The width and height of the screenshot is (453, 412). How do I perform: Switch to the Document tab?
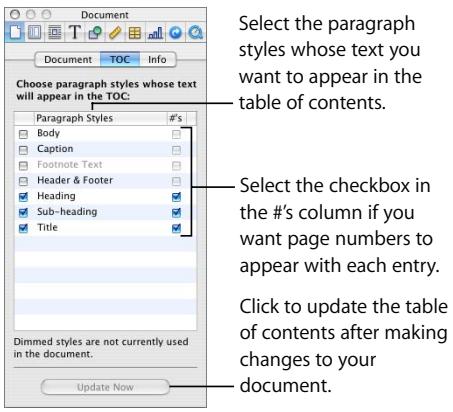click(68, 60)
